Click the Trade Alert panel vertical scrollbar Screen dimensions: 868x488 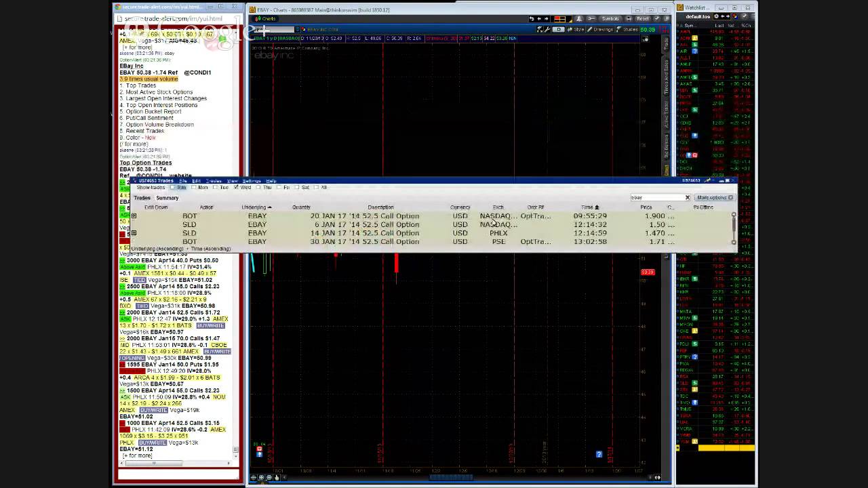[236, 244]
